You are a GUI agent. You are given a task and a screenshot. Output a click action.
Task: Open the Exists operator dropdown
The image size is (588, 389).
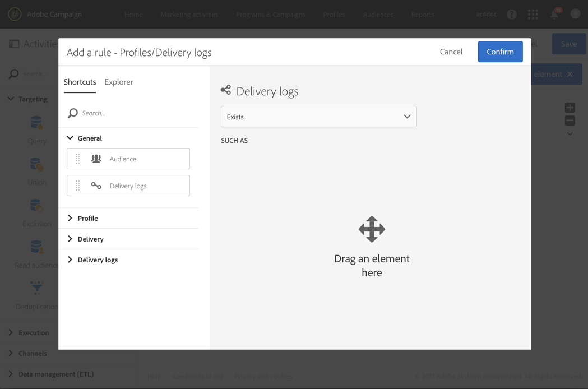point(318,117)
